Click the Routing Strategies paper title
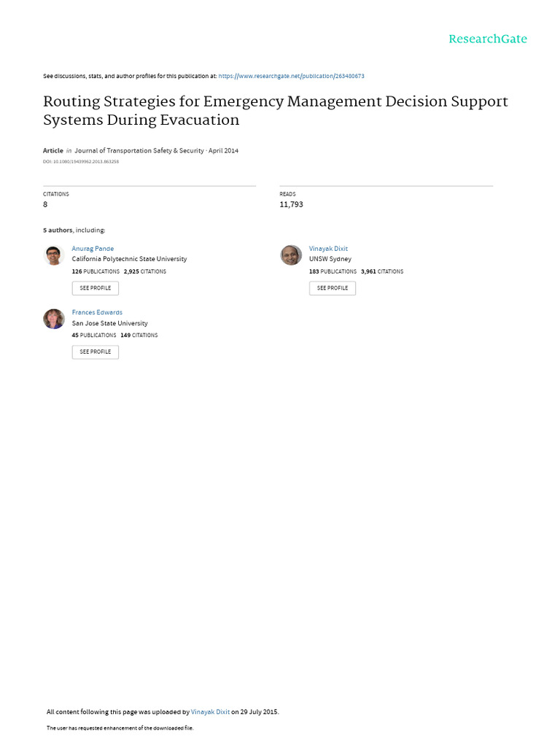 click(x=276, y=110)
